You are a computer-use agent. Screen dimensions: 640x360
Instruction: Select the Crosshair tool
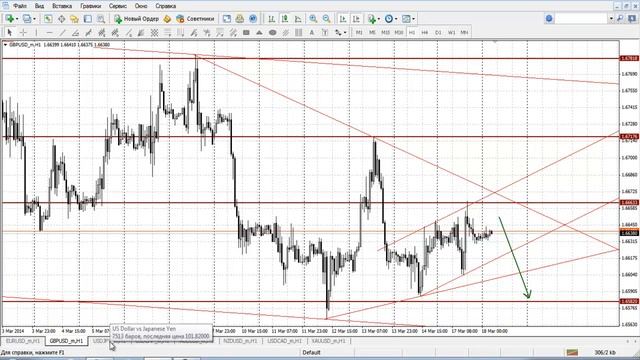click(23, 32)
